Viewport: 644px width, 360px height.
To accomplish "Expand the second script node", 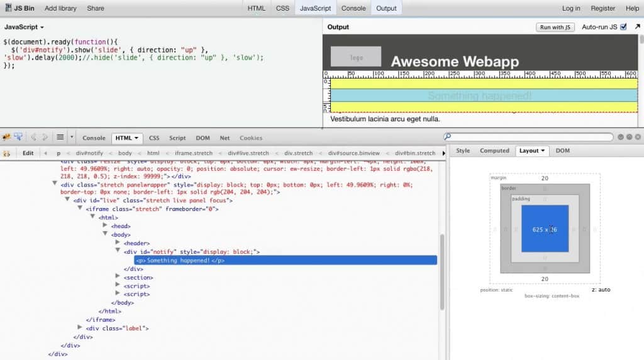I will [118, 293].
